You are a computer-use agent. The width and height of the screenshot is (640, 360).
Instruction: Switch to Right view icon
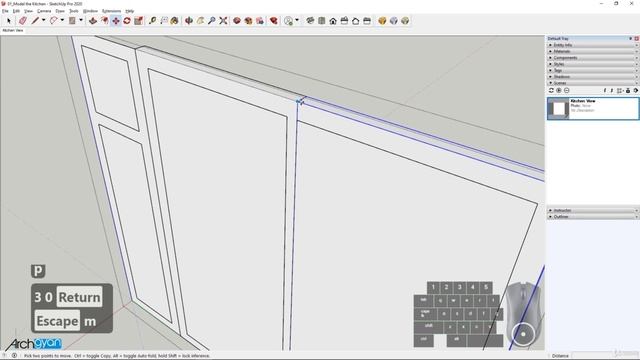click(344, 20)
